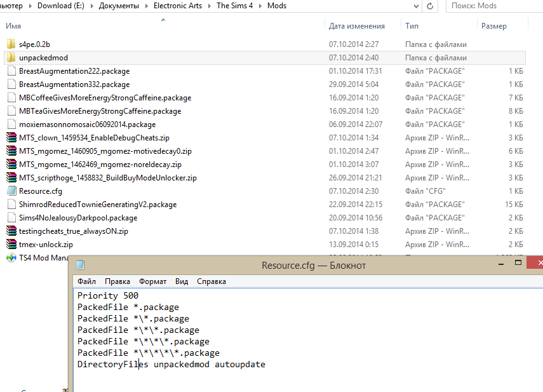Image resolution: width=543 pixels, height=392 pixels.
Task: Click the 'Priority 500' line in Notepad
Action: (108, 295)
